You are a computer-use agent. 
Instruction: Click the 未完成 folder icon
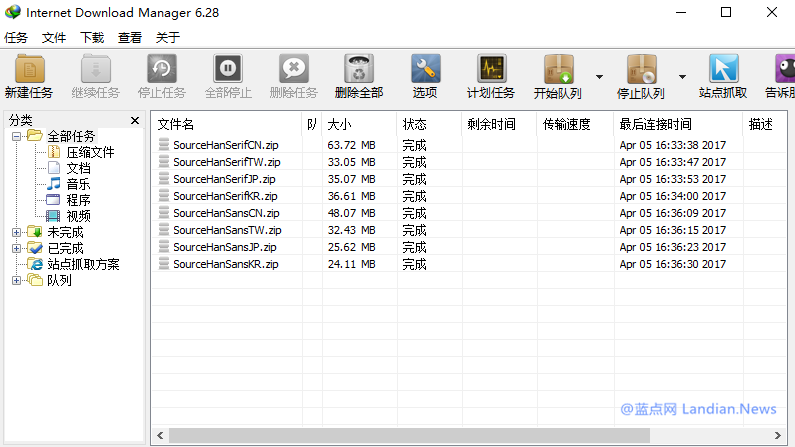click(x=35, y=232)
